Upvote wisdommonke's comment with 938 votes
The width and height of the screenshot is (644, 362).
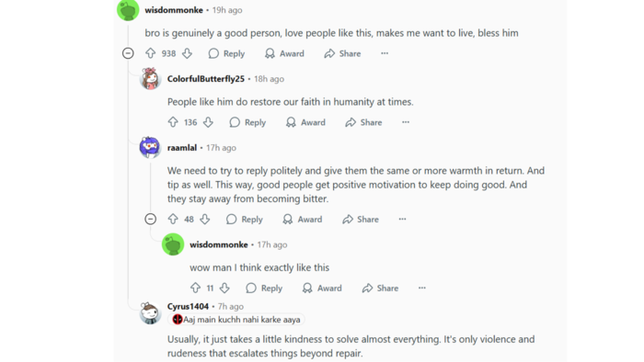(151, 53)
